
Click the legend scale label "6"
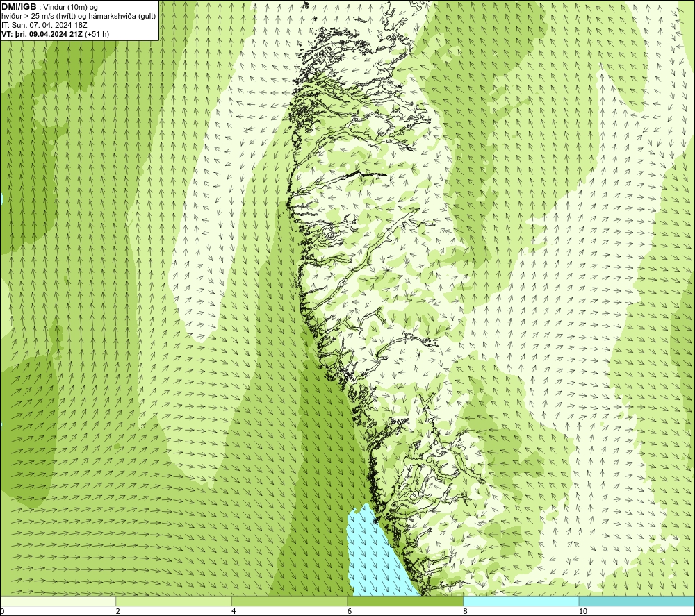pyautogui.click(x=350, y=612)
